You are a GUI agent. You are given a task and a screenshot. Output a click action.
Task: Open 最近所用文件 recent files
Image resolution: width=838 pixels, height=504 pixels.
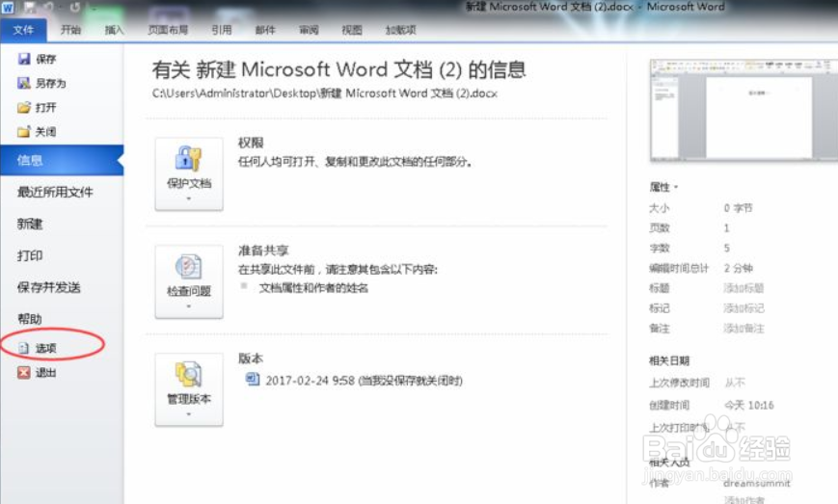pos(55,192)
